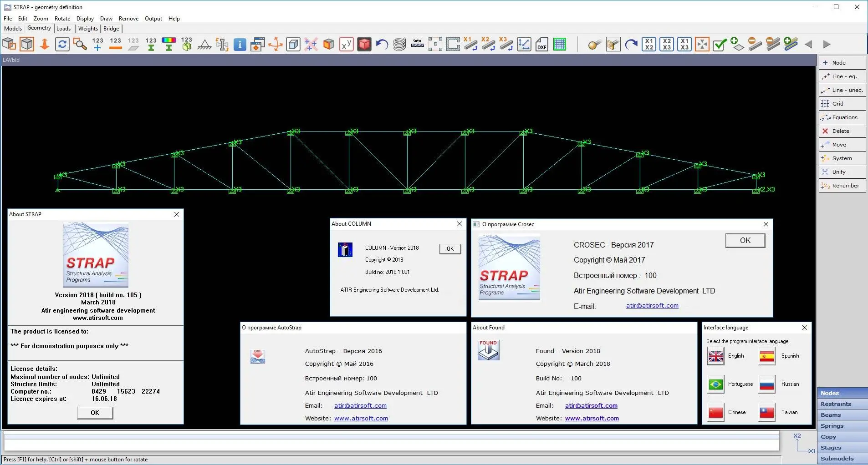The image size is (868, 465).
Task: Select the X2-X3 plane view icon
Action: point(667,44)
